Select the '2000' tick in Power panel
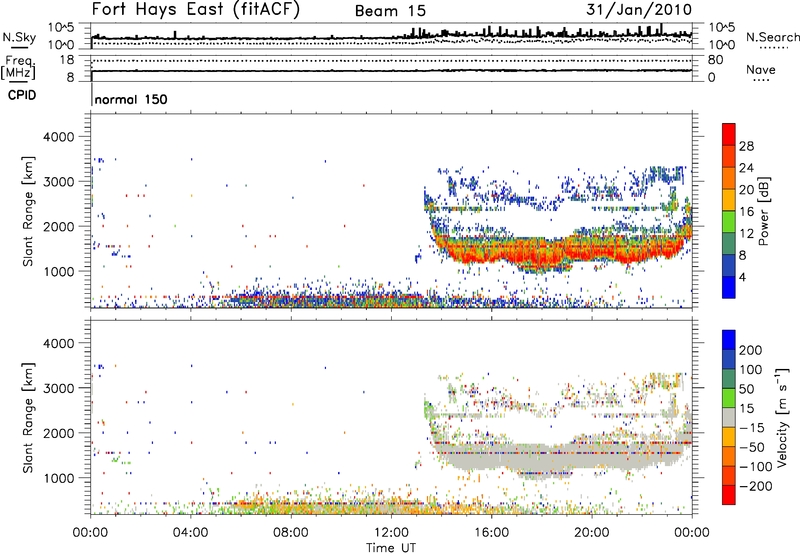This screenshot has height=554, width=800. point(58,226)
